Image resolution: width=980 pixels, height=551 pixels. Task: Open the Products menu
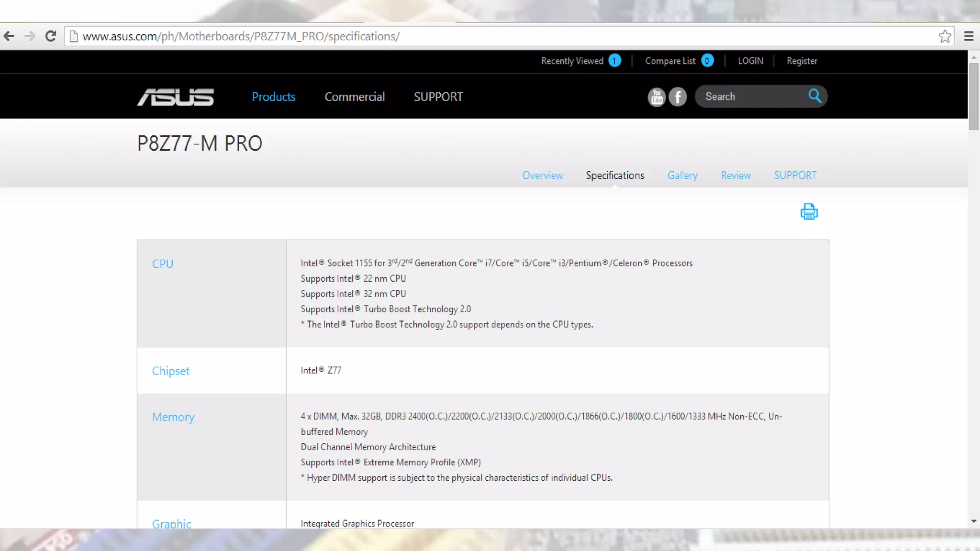(x=274, y=97)
